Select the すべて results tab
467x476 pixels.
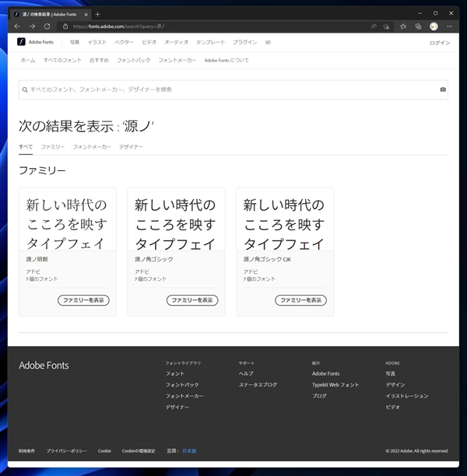26,147
